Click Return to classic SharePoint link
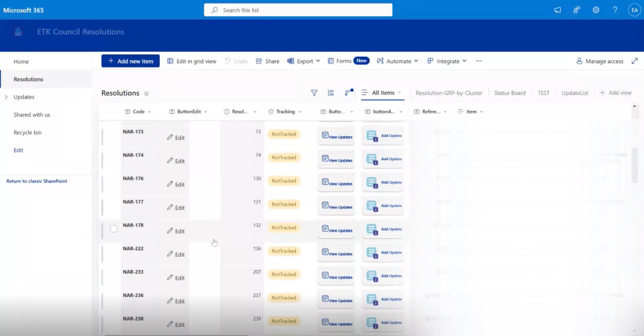Screen dimensions: 644x336 [x=37, y=181]
